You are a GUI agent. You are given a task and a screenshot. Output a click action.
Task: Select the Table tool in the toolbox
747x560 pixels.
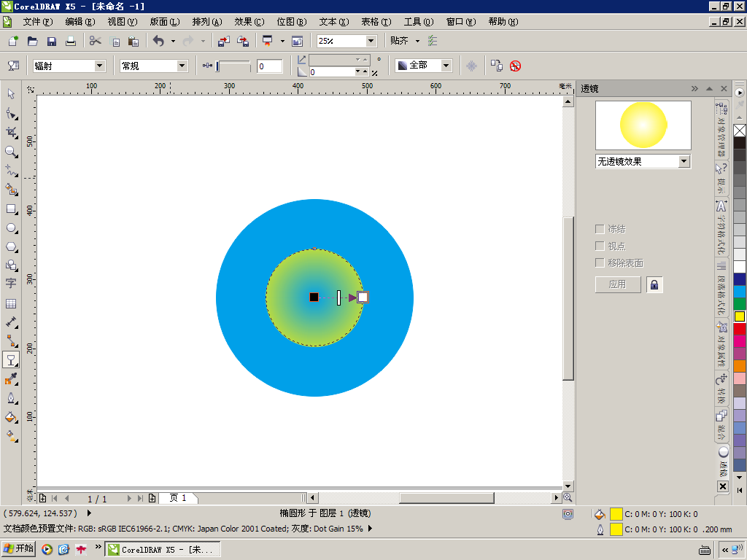coord(11,303)
